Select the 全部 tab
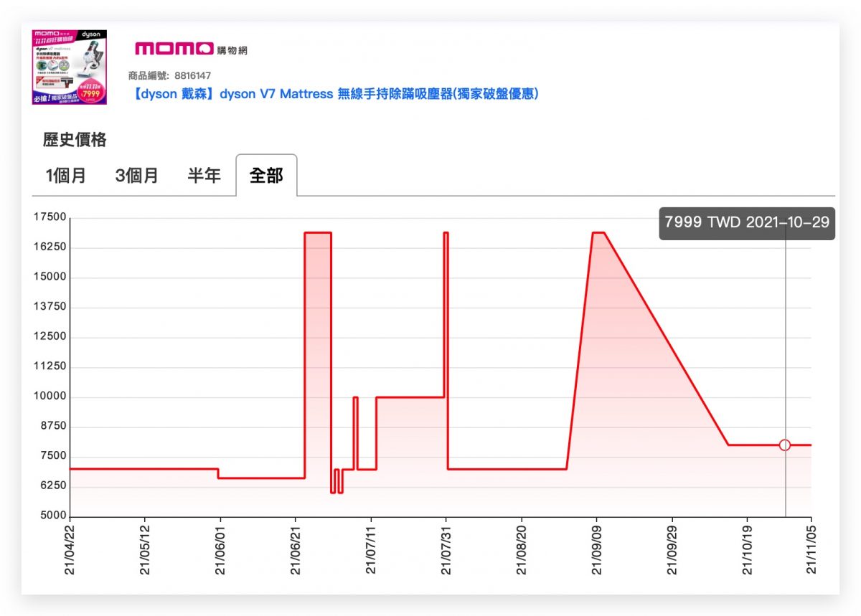This screenshot has height=616, width=861. pos(266,176)
